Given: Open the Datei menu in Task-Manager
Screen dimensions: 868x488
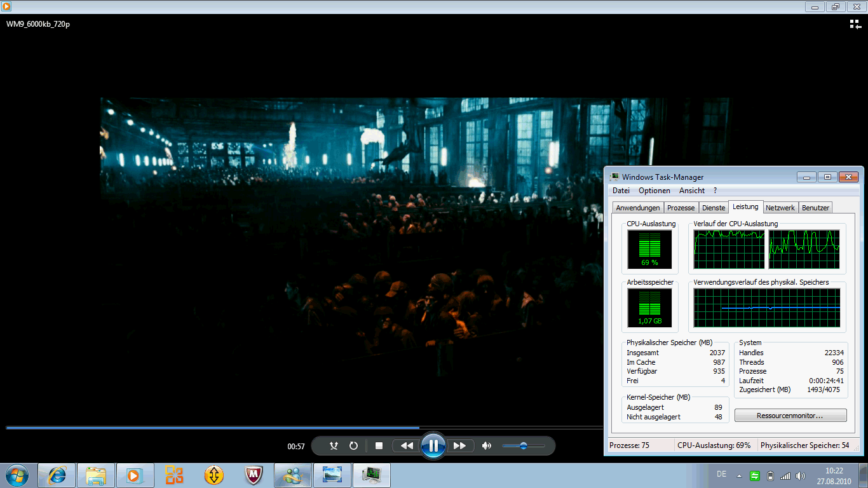Looking at the screenshot, I should (621, 191).
